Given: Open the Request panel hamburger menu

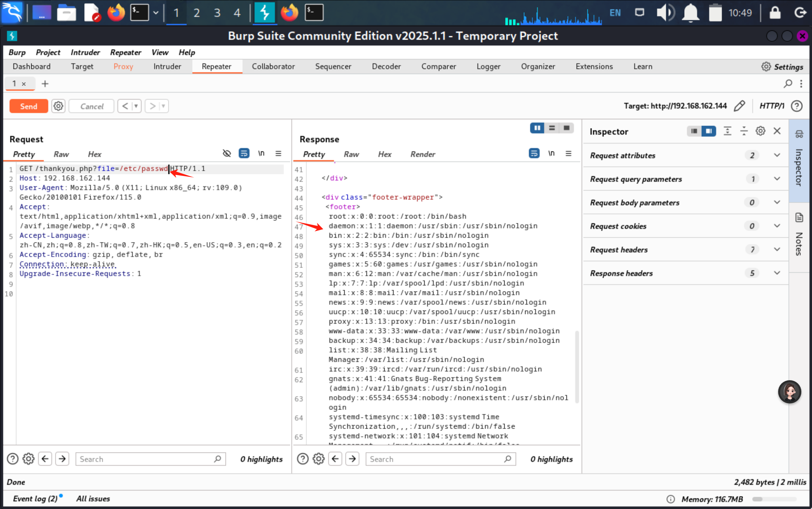Looking at the screenshot, I should click(x=278, y=154).
